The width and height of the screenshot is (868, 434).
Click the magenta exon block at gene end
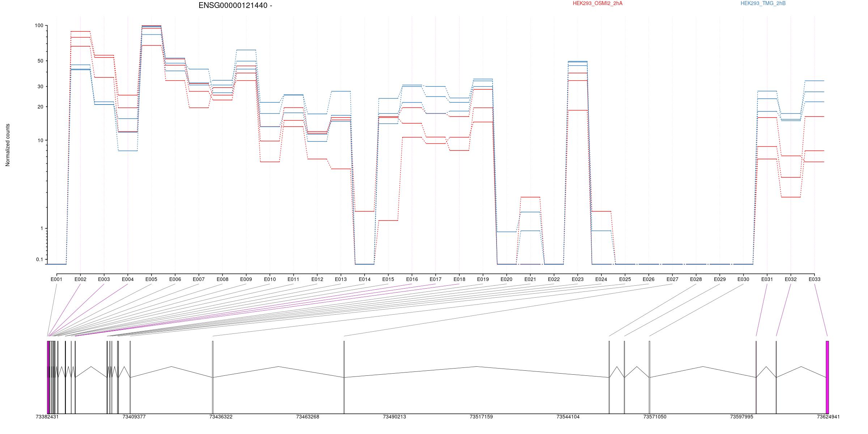[827, 377]
